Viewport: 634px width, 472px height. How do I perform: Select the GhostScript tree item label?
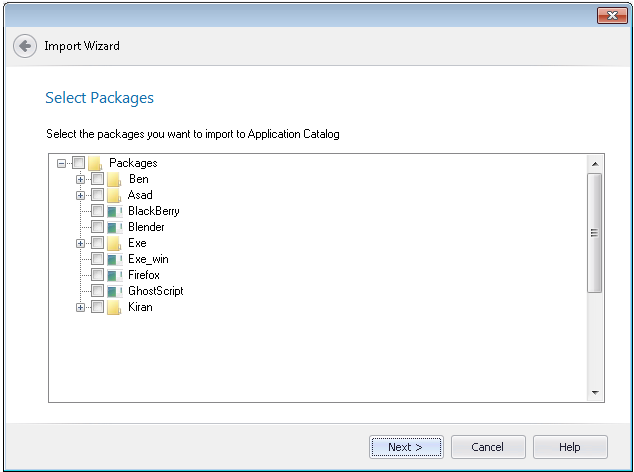click(155, 291)
